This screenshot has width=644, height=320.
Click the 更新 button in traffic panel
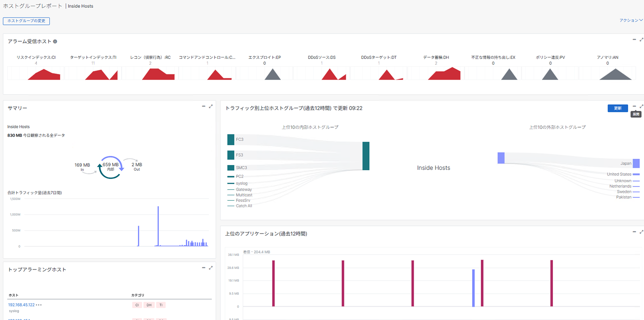[x=618, y=108]
